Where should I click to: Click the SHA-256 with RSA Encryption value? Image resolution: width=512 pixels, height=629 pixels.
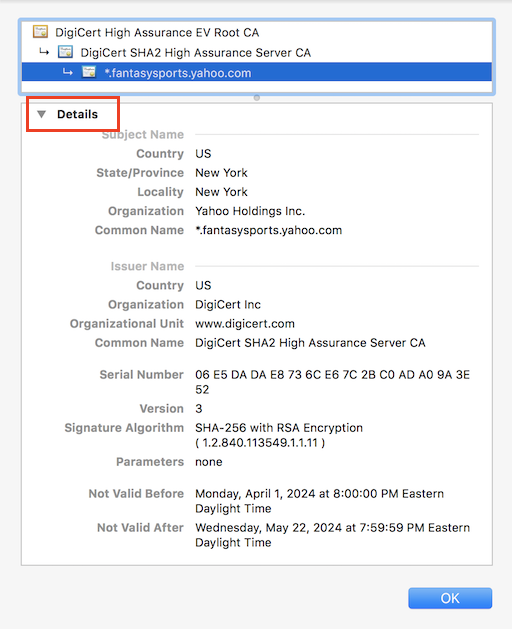point(279,428)
